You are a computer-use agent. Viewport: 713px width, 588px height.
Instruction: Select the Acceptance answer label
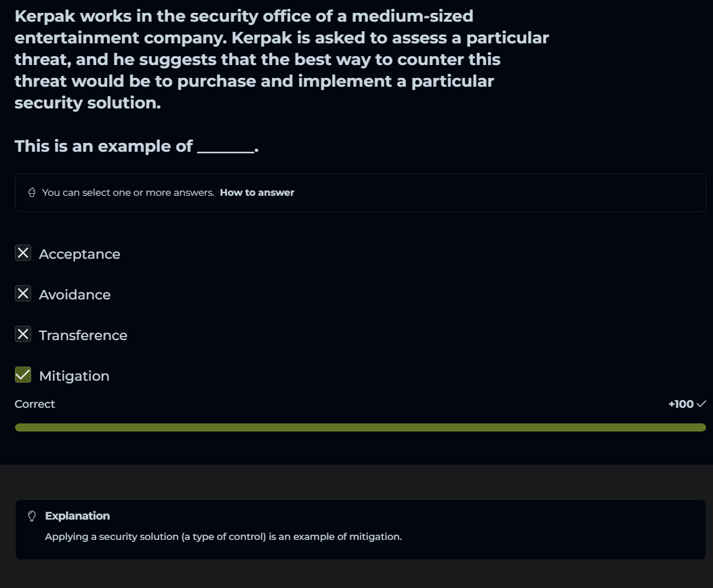click(79, 255)
